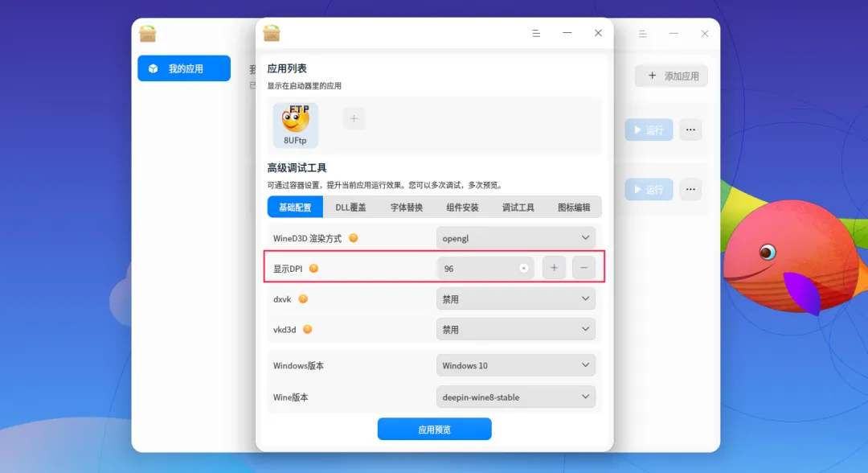Open hamburger menu of the background window
Screen dimensions: 868x473
[643, 34]
